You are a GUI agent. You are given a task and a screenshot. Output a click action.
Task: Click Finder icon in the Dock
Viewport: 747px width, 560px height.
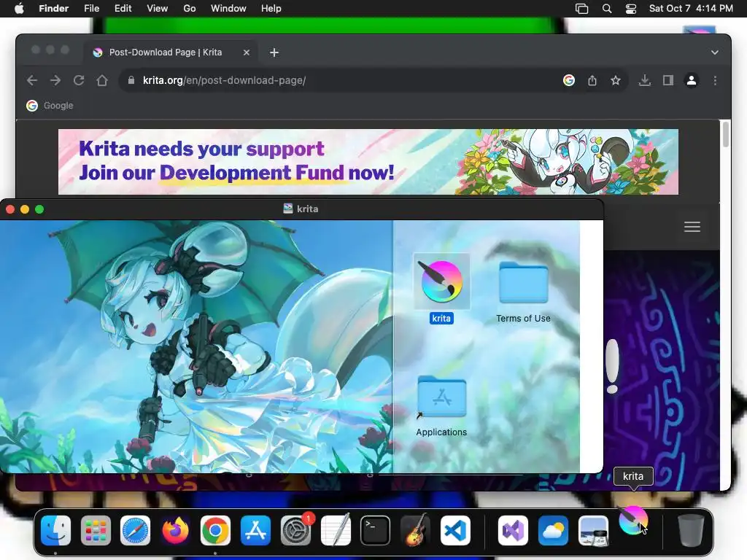(x=55, y=530)
